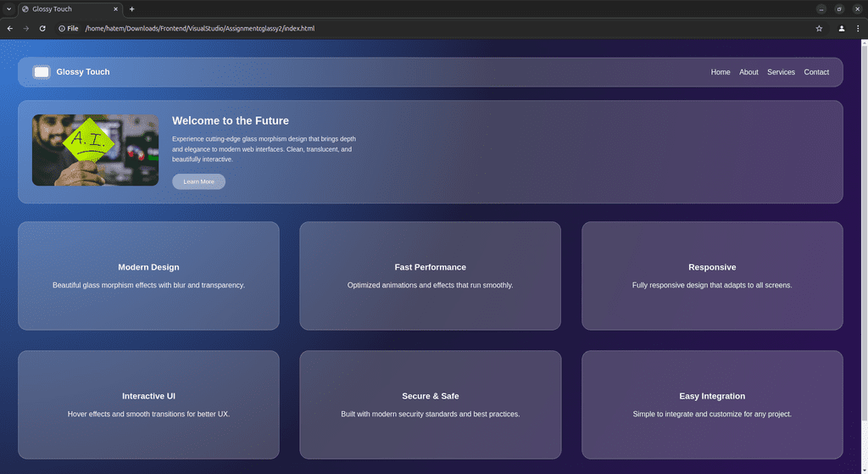Click the browser forward arrow

tap(26, 28)
